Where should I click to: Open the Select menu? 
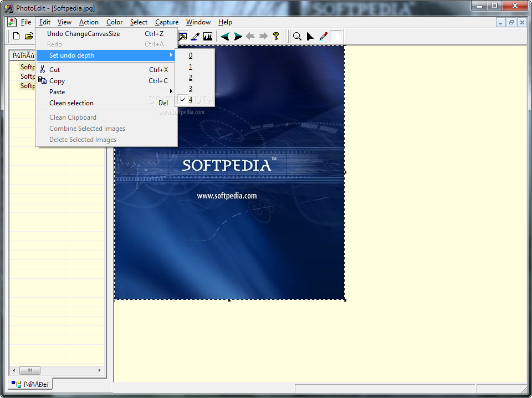pyautogui.click(x=139, y=22)
